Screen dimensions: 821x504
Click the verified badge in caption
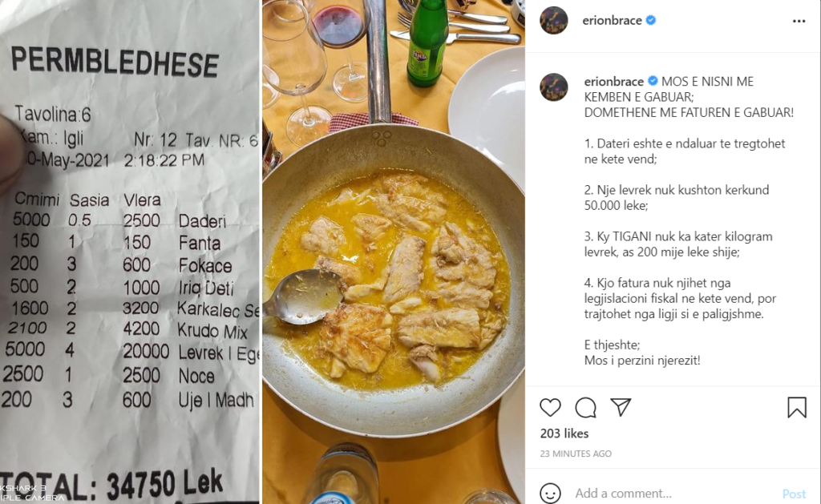[x=653, y=81]
